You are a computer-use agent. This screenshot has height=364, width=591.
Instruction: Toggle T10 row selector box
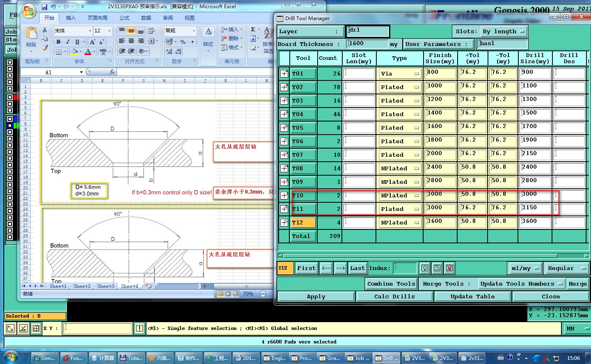[x=284, y=195]
